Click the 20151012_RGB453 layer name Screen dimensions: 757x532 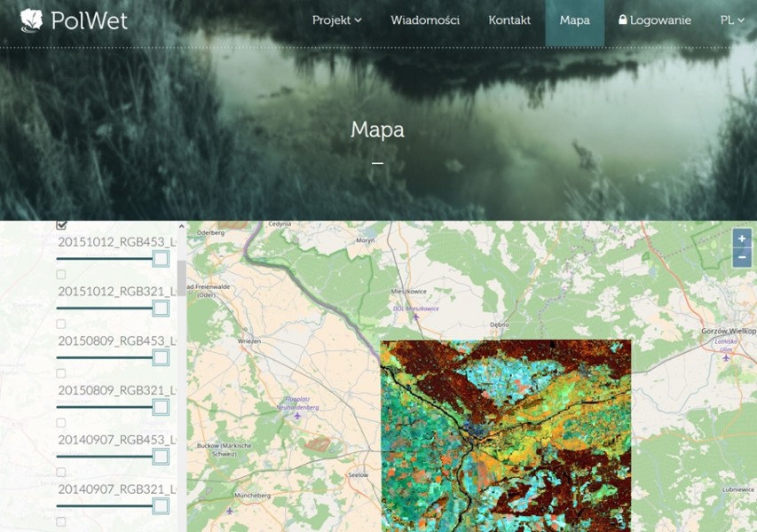pos(116,242)
